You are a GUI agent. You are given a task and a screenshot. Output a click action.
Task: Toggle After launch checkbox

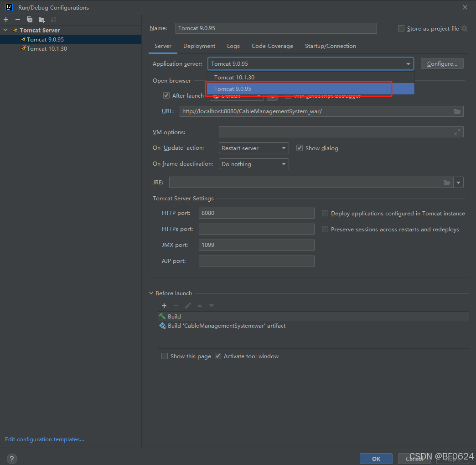click(166, 95)
